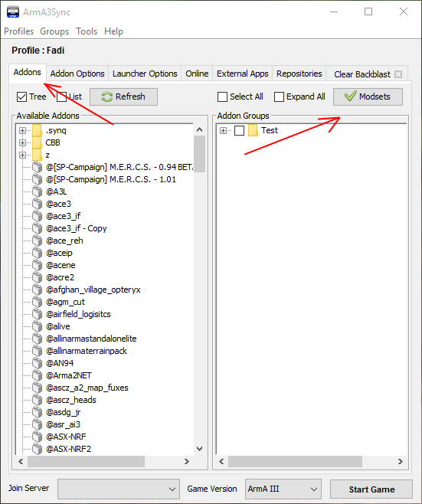Click the addon brick icon for @asr_ai3
422x504 pixels.
pyautogui.click(x=38, y=424)
